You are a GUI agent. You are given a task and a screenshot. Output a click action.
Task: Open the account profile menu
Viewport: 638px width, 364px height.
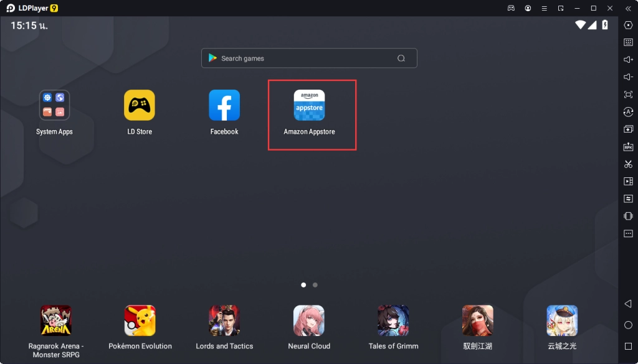click(x=527, y=8)
